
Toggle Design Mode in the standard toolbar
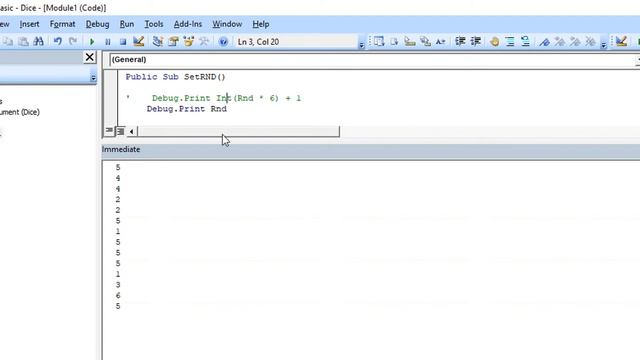(138, 42)
